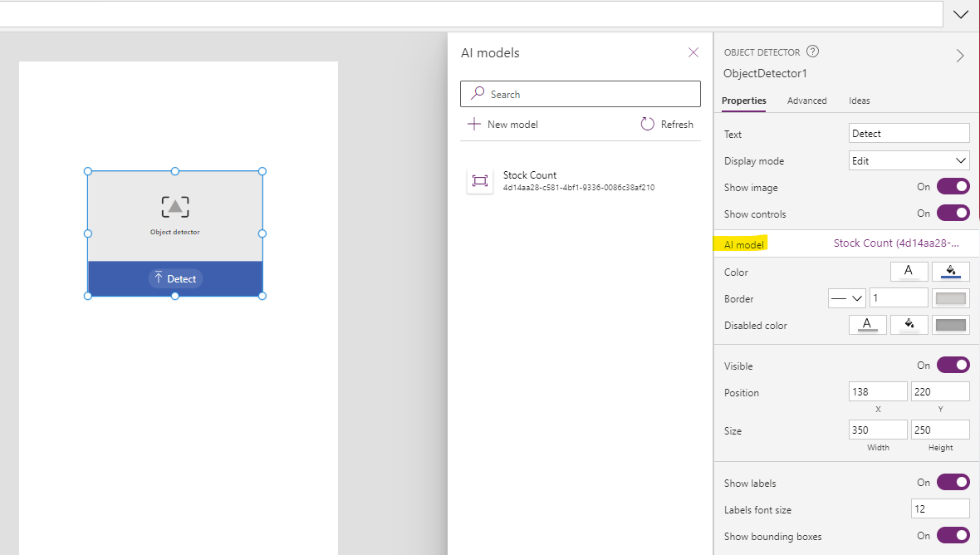This screenshot has height=555, width=980.
Task: Turn off the Visible toggle
Action: 953,365
